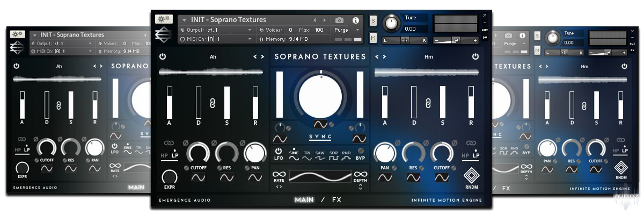Screen dimensions: 644x215
Task: Adjust the right layer Release slider
Action: 471,102
